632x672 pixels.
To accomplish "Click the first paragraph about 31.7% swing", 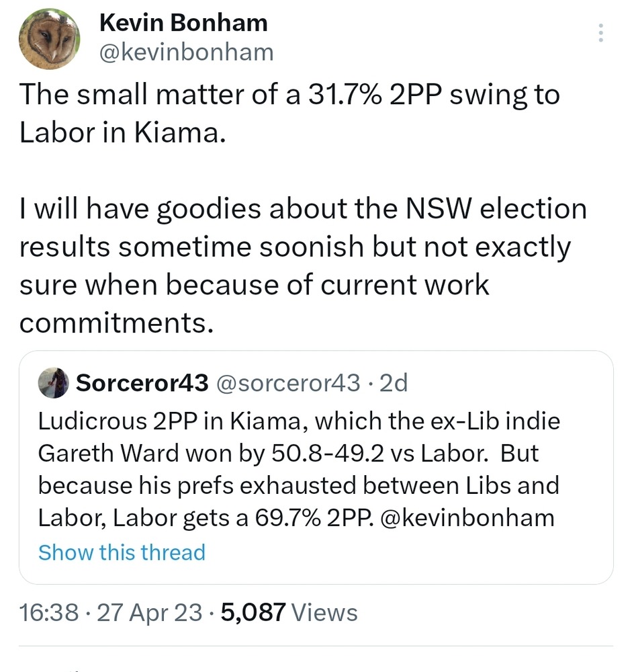I will tap(289, 113).
